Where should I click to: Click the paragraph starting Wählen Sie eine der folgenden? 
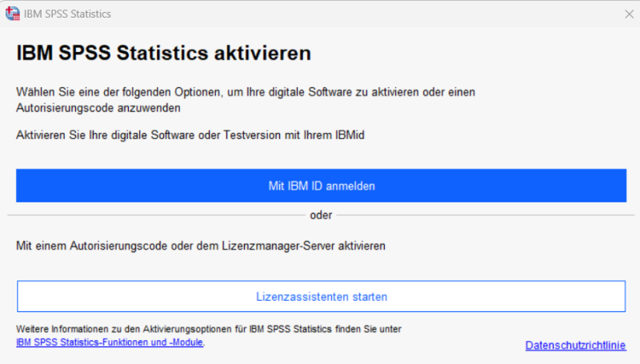tap(246, 100)
